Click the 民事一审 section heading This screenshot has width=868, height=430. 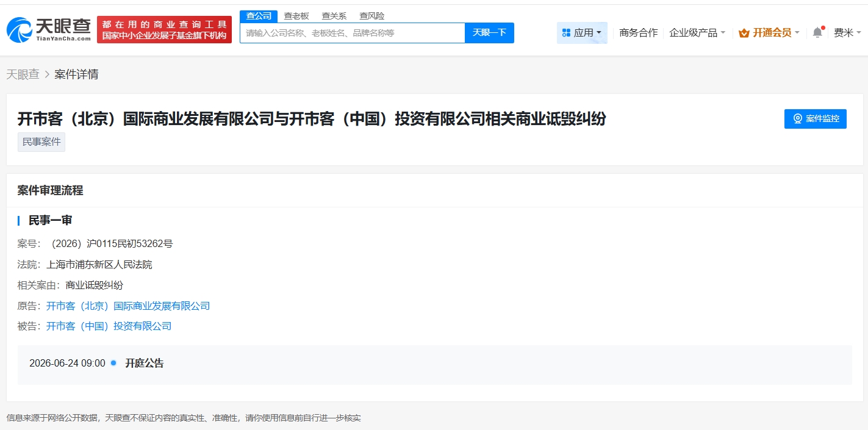pyautogui.click(x=51, y=220)
